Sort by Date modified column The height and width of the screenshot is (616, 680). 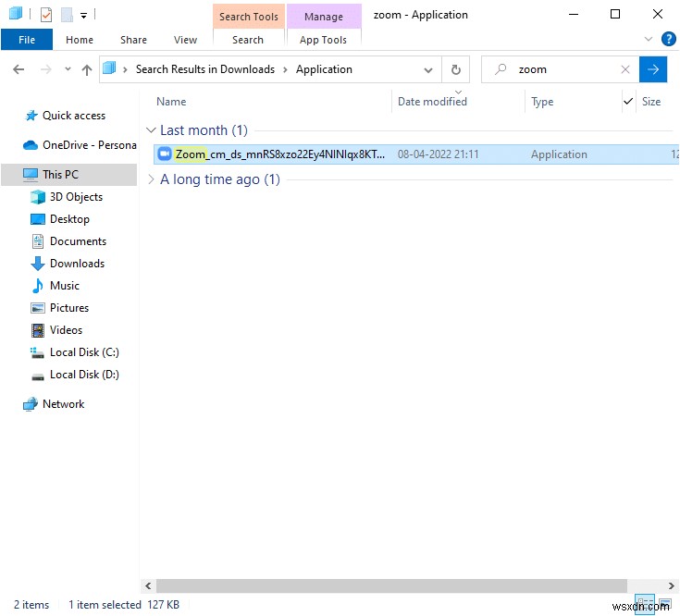432,102
